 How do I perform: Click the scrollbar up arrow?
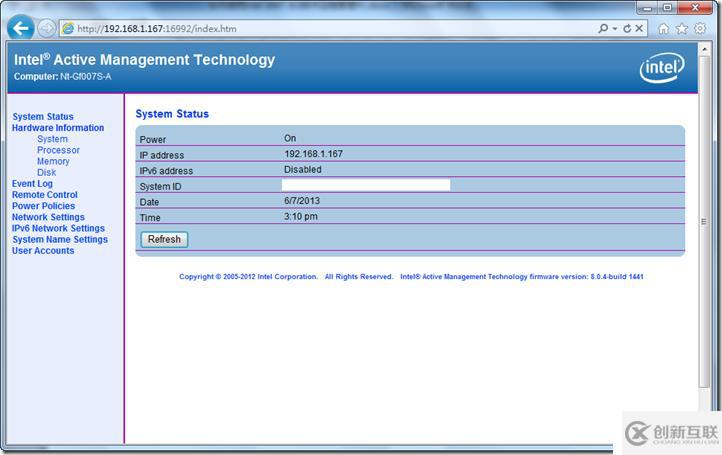pos(704,49)
